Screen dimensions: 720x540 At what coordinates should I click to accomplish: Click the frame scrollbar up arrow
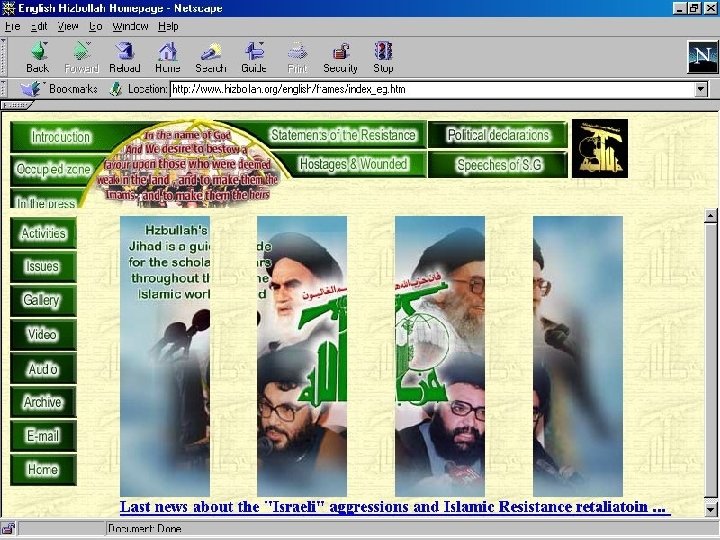point(710,215)
